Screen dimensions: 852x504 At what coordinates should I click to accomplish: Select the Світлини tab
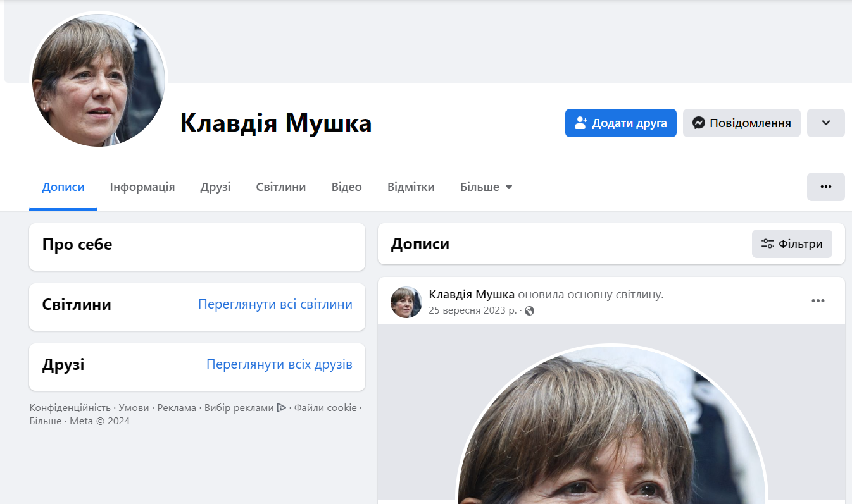(x=281, y=187)
